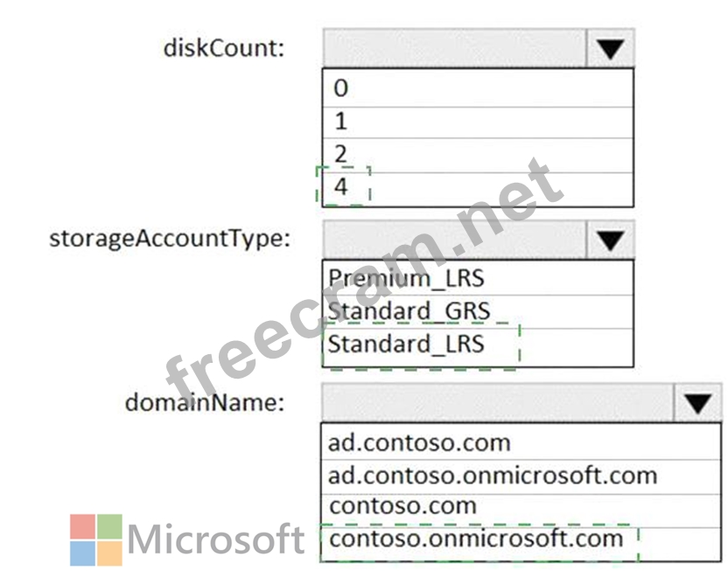Screen dimensions: 728x571
Task: Click the diskCount label text
Action: tap(224, 47)
